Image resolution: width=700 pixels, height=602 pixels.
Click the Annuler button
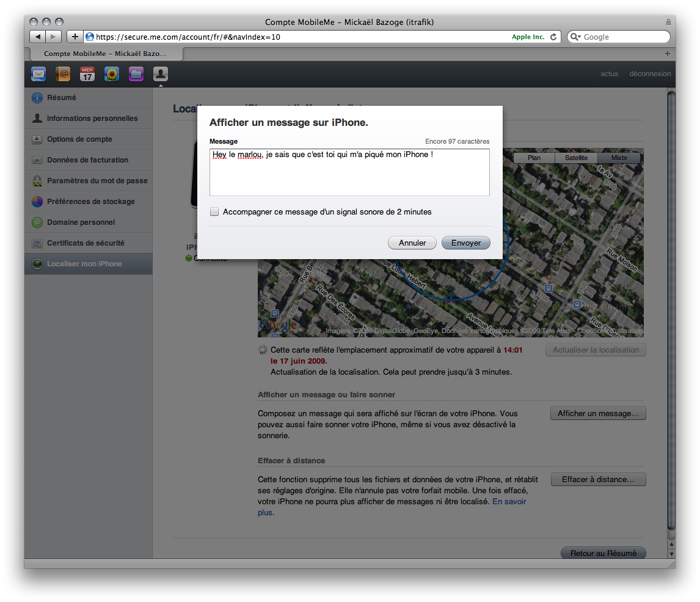coord(412,243)
